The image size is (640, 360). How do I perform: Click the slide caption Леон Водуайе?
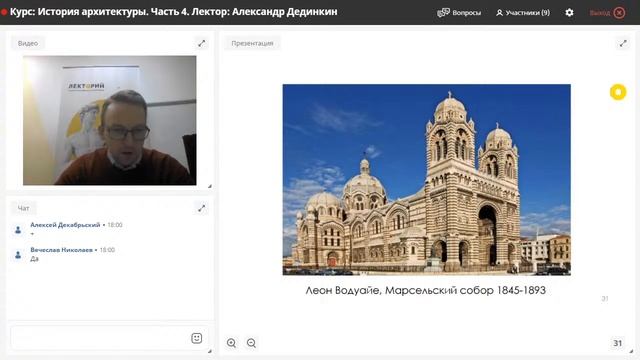pos(426,290)
